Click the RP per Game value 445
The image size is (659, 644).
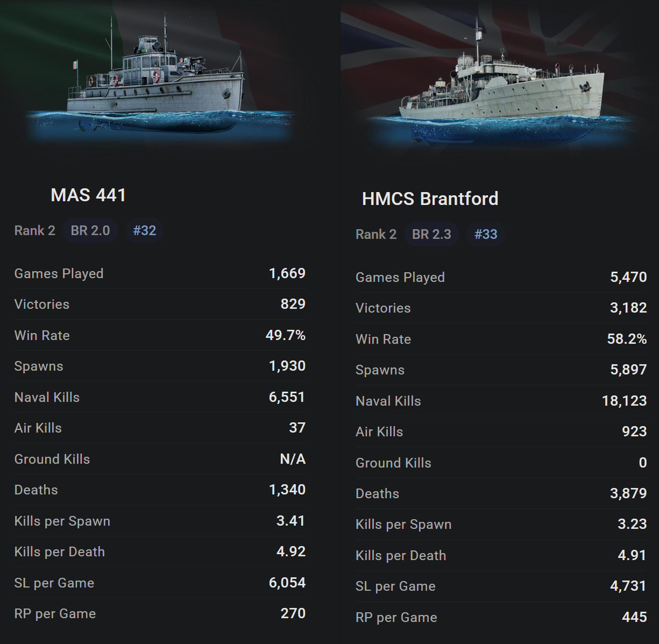pos(634,617)
